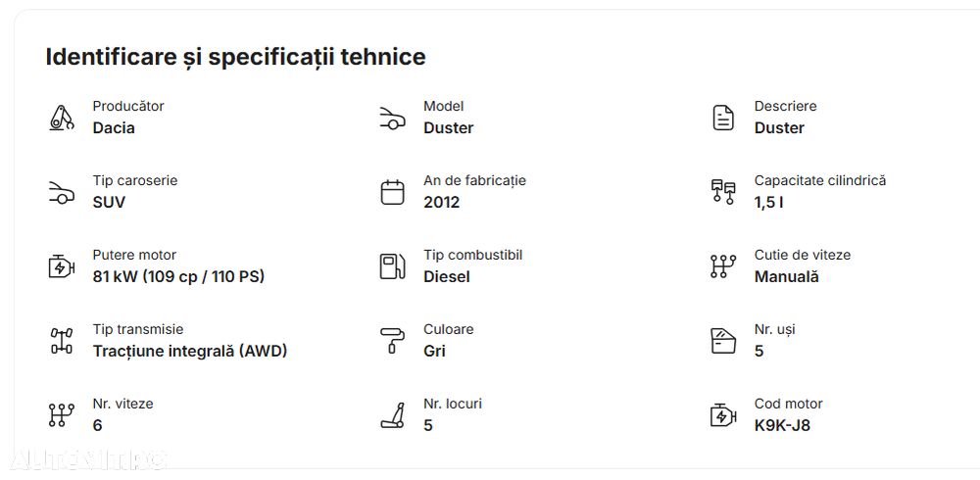The height and width of the screenshot is (480, 980).
Task: Click the Tip caroserie car body icon
Action: [x=62, y=192]
